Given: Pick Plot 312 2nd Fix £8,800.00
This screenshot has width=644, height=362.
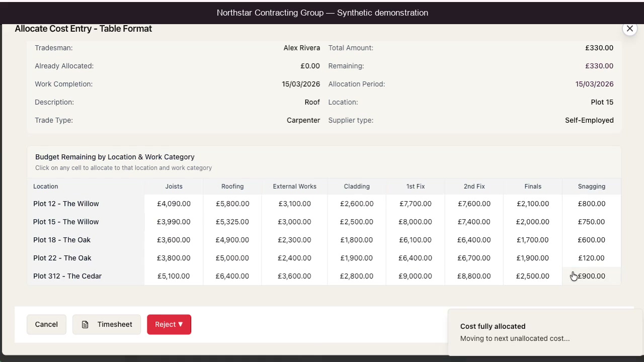Looking at the screenshot, I should coord(474,276).
